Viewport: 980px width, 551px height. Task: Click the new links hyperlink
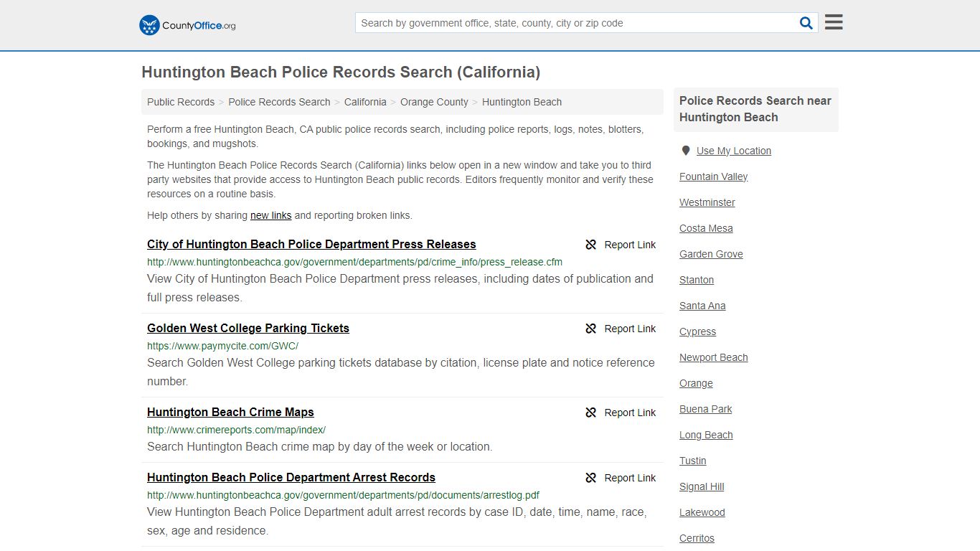coord(270,215)
